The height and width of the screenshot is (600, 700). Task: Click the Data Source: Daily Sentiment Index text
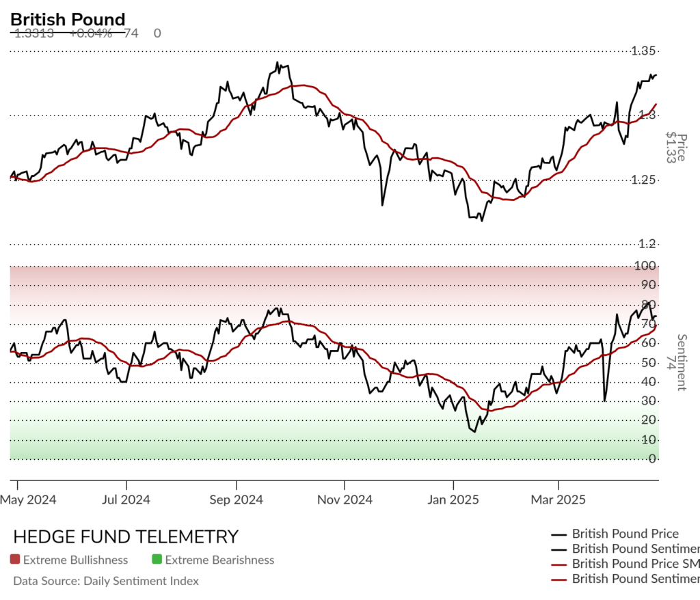click(x=106, y=581)
